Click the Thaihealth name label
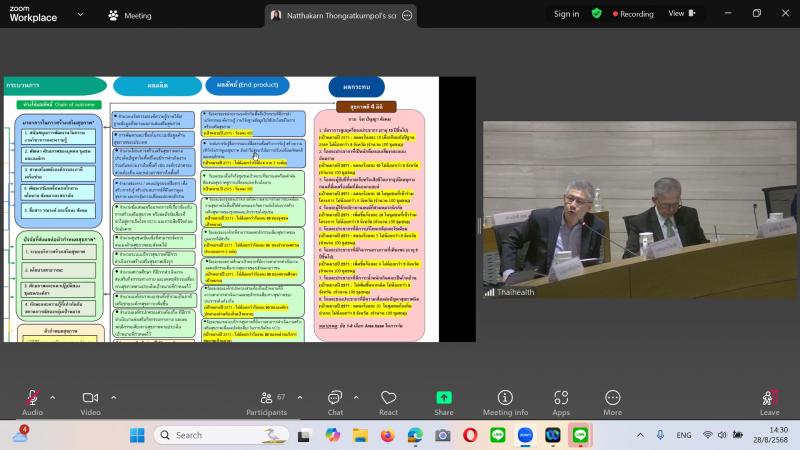 click(x=515, y=292)
